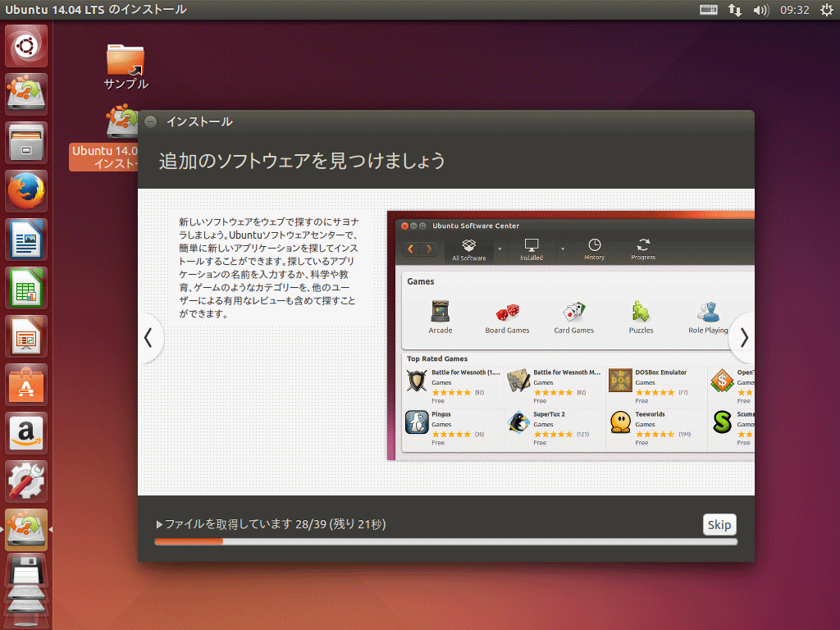Launch LibreOffice Writer
The width and height of the screenshot is (840, 630).
click(25, 240)
